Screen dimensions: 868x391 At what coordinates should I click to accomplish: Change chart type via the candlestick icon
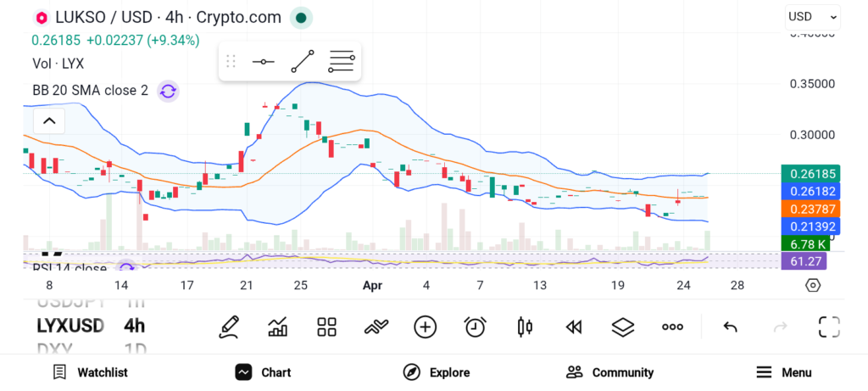coord(524,327)
